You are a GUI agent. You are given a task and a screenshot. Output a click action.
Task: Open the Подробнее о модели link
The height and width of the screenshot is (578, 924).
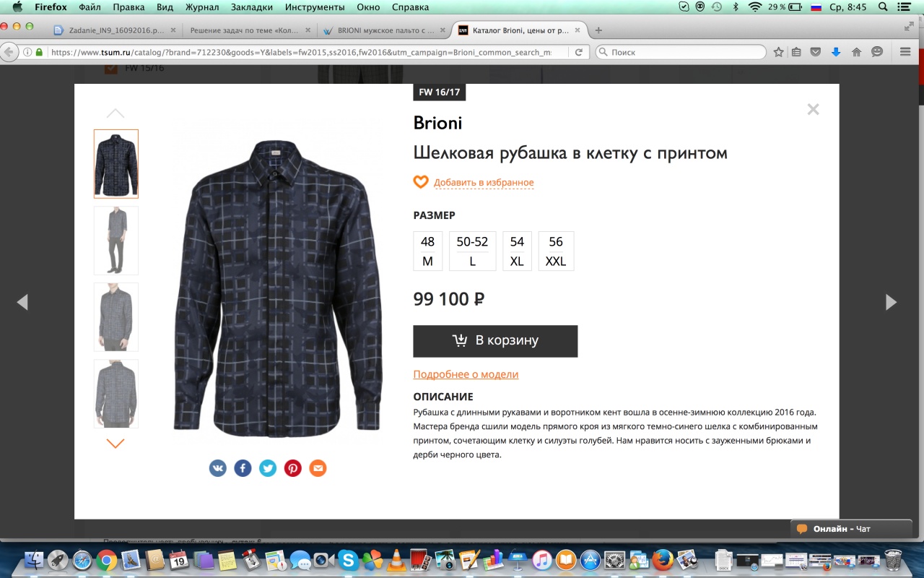[466, 374]
